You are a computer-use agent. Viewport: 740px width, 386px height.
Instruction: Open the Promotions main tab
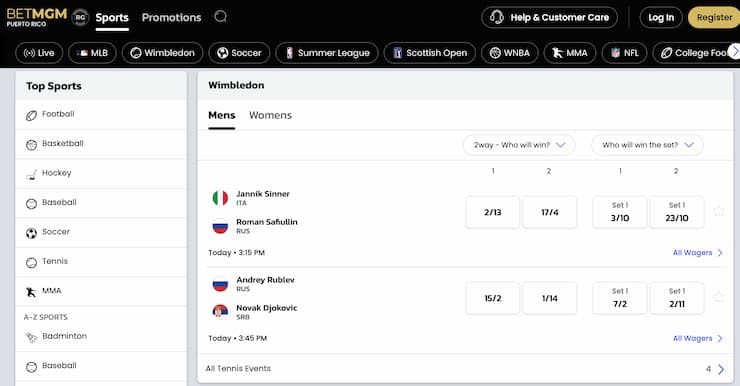point(171,17)
